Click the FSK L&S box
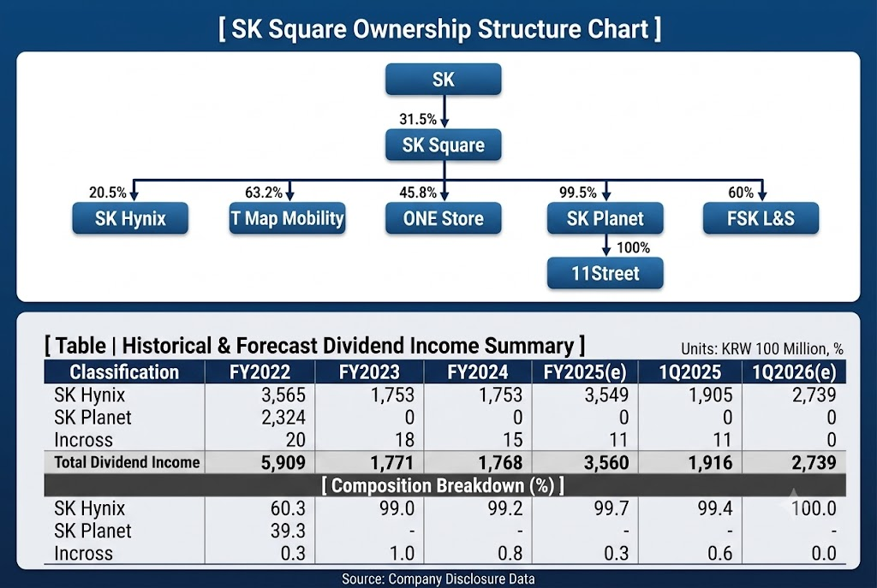The width and height of the screenshot is (877, 588). (761, 218)
